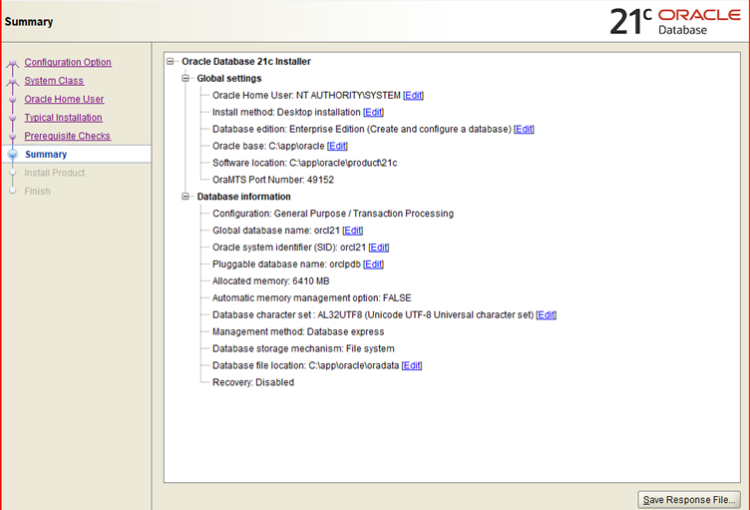Viewport: 750px width, 510px height.
Task: Edit the Oracle system identifier SID
Action: (379, 248)
